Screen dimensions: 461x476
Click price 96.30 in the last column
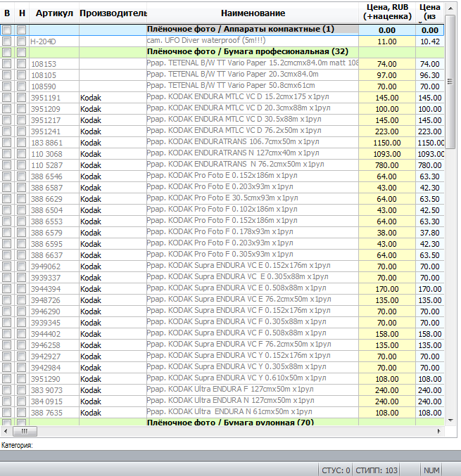coord(430,75)
